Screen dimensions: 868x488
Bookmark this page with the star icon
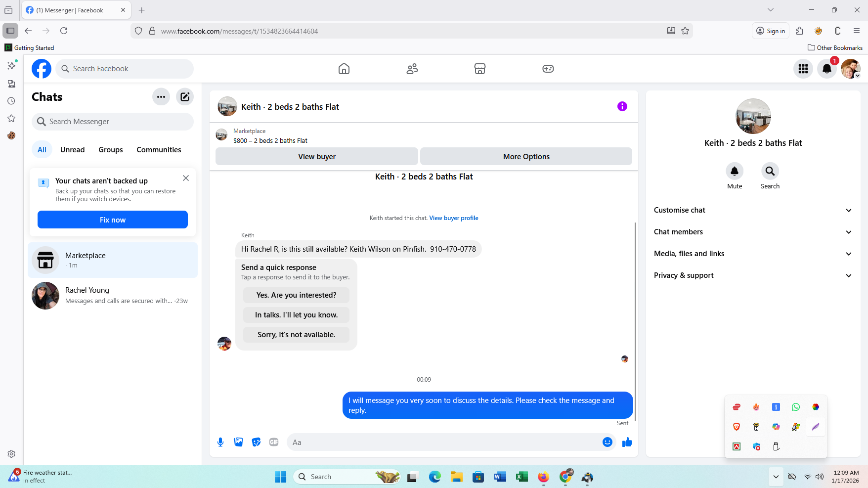coord(685,31)
